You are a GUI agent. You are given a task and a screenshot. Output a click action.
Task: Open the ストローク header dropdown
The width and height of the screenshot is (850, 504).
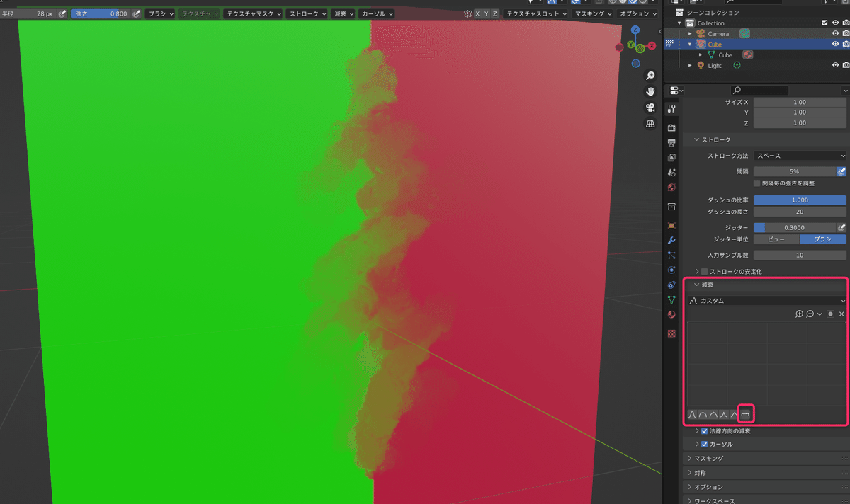click(307, 13)
